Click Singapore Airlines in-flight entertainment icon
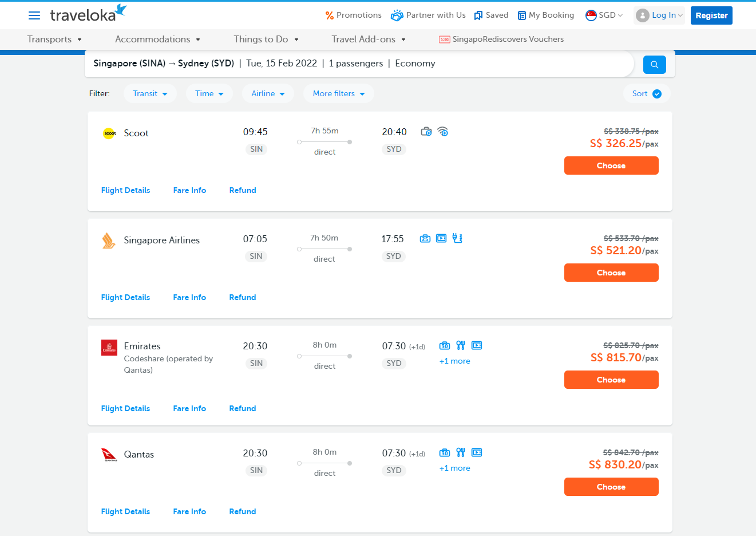This screenshot has width=756, height=536. click(x=441, y=238)
